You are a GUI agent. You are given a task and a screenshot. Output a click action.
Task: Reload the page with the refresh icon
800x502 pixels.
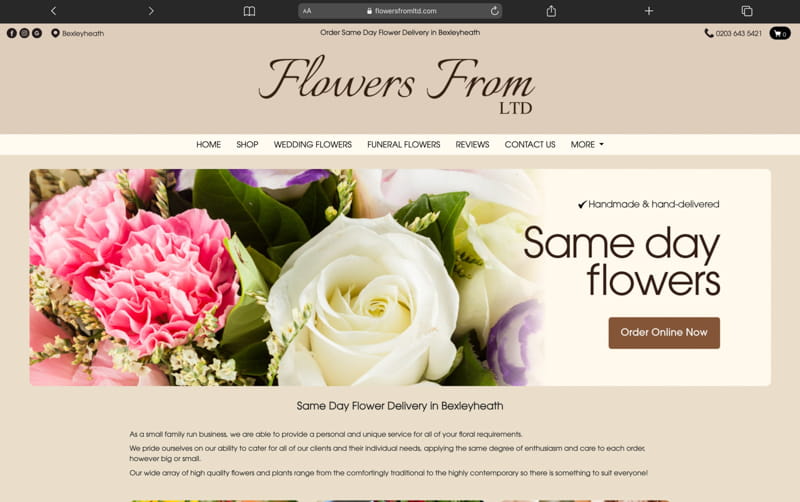coord(494,11)
